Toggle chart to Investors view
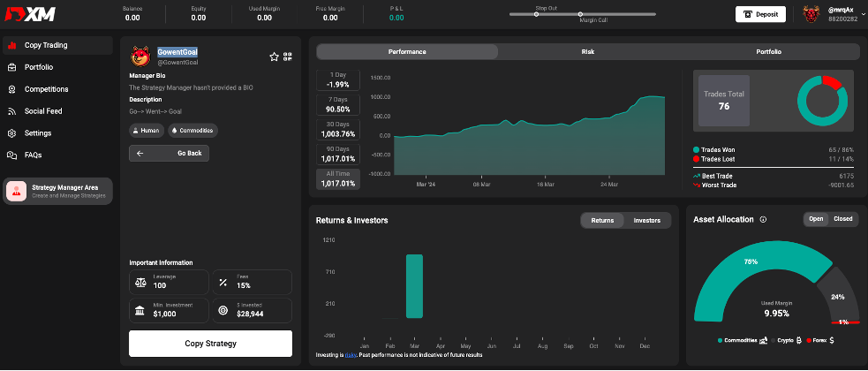Viewport: 868px width, 371px height. tap(647, 220)
